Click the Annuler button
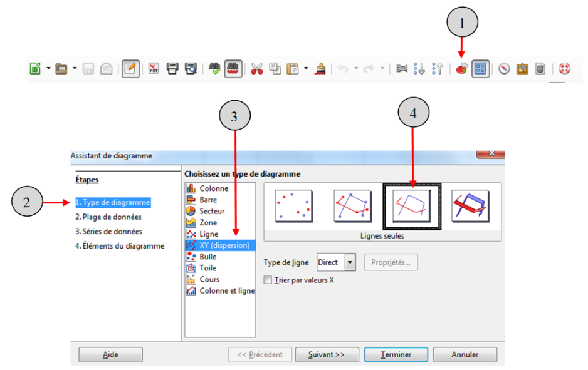Screen dimensions: 588x370 coord(465,354)
